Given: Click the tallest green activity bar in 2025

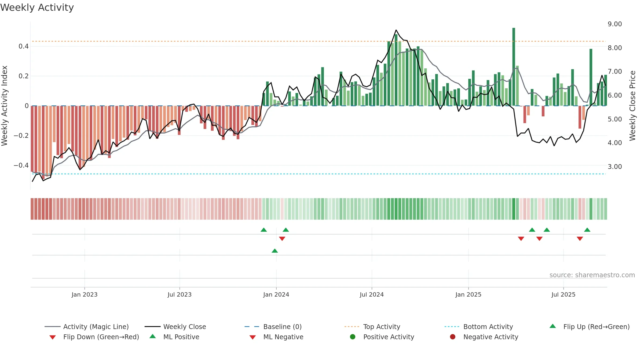Looking at the screenshot, I should click(x=514, y=67).
